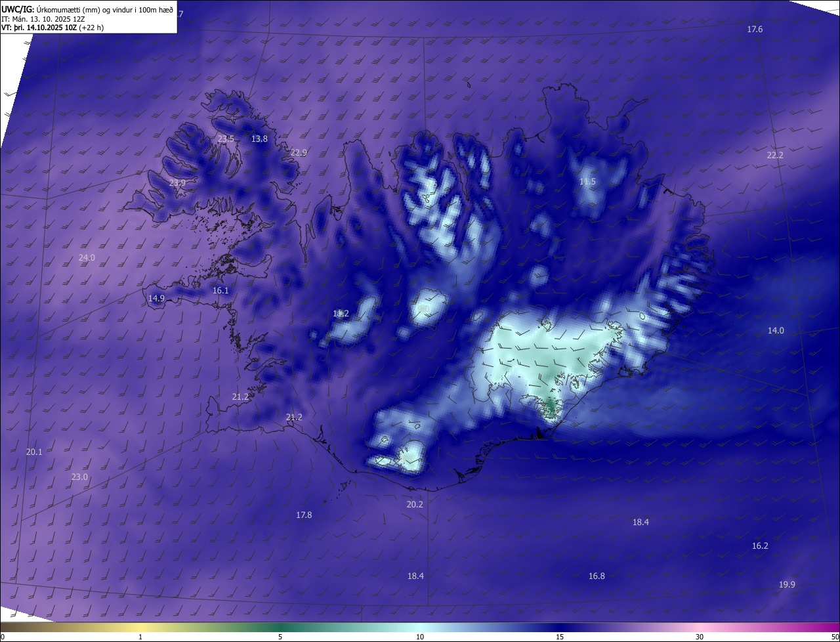Viewport: 840px width, 642px height.
Task: Click the valid time line 'VT: Þri. 14.10.2025 10Z'
Action: pyautogui.click(x=39, y=28)
